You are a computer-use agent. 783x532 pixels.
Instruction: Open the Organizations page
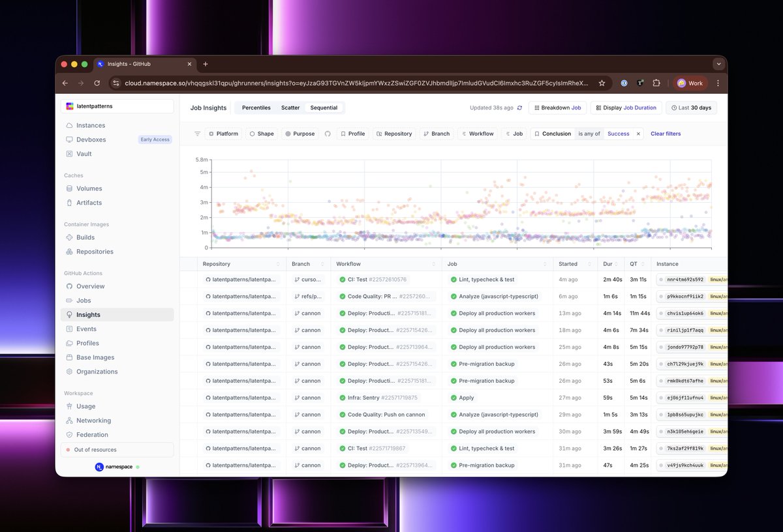(x=97, y=372)
